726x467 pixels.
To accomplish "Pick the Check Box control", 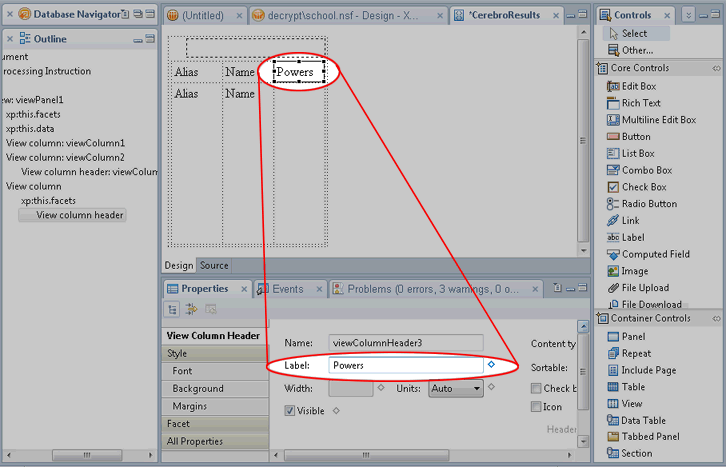I will point(637,187).
